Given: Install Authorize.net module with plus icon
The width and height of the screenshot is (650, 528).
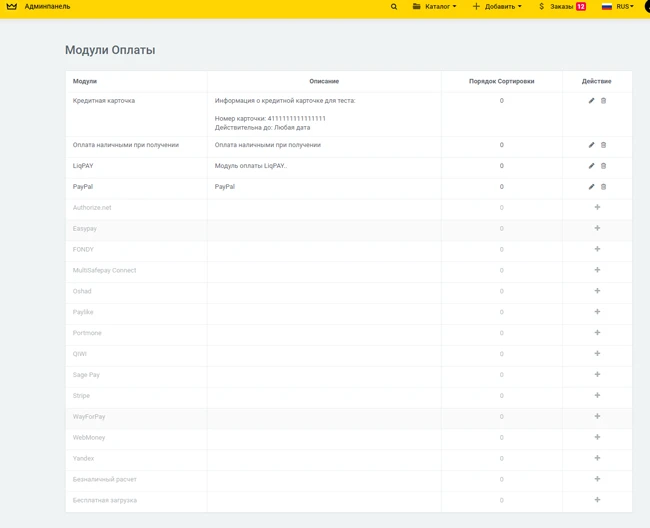Looking at the screenshot, I should 597,208.
